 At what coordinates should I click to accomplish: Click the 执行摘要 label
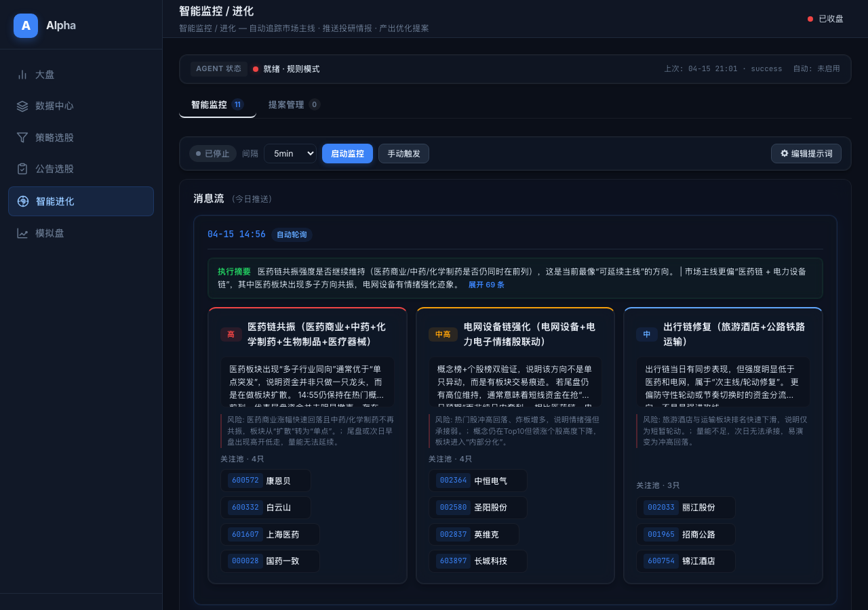point(234,272)
